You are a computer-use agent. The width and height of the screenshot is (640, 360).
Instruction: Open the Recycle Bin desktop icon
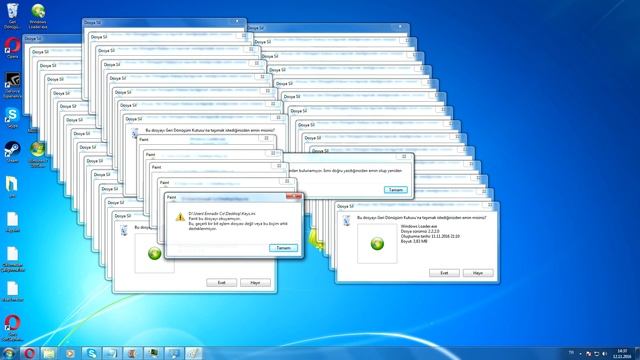click(12, 16)
